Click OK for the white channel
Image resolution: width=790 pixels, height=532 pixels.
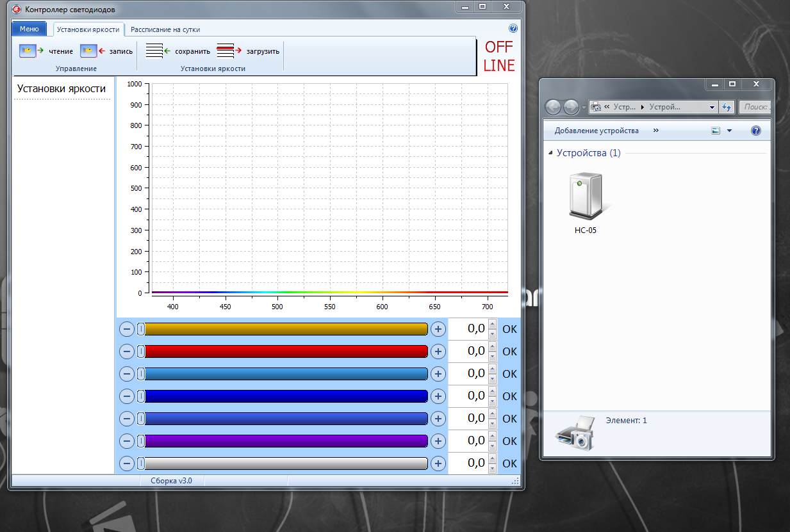point(509,463)
